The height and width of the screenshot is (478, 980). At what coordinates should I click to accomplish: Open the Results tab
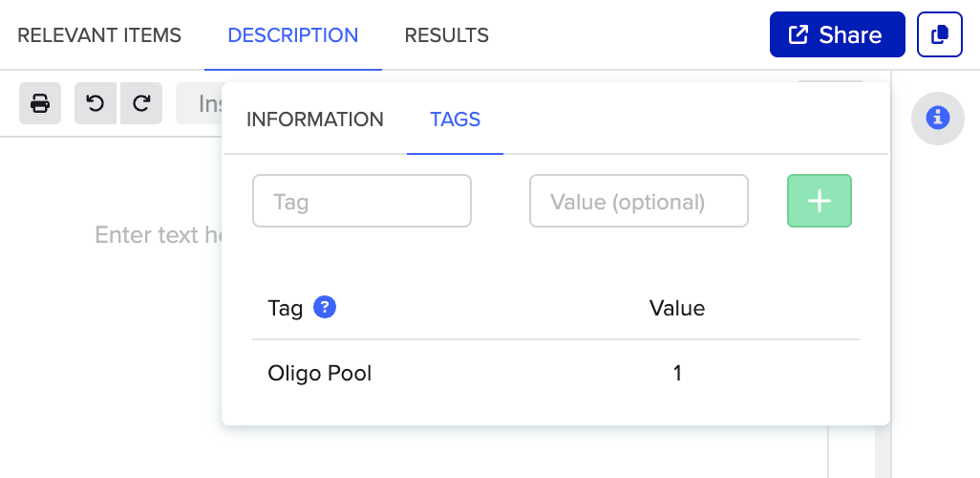pyautogui.click(x=446, y=35)
